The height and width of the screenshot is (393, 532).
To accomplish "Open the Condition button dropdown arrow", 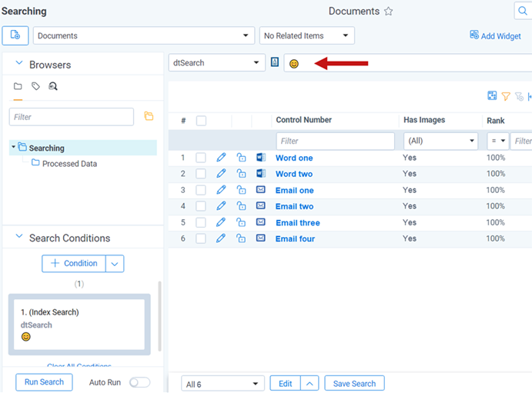I will [115, 264].
